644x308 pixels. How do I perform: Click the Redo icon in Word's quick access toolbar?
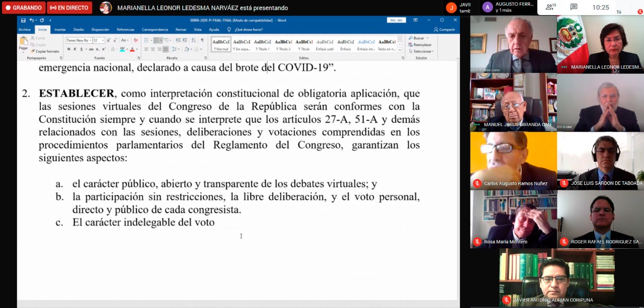click(42, 20)
